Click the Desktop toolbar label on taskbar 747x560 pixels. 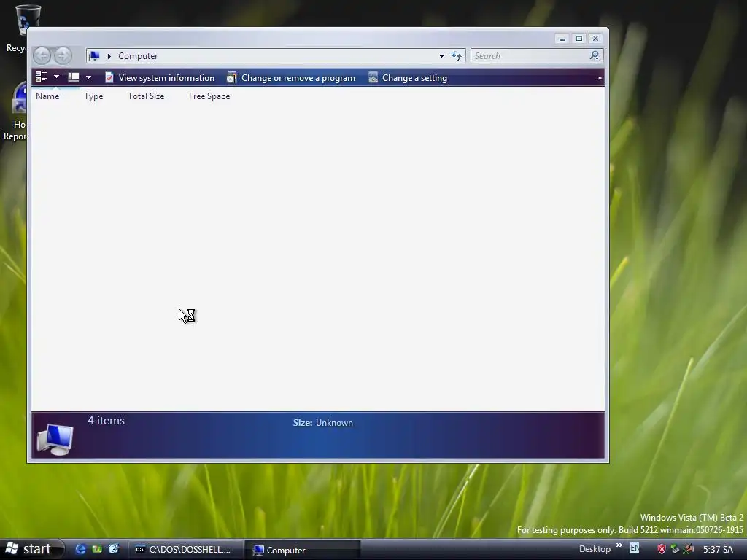[x=595, y=549]
